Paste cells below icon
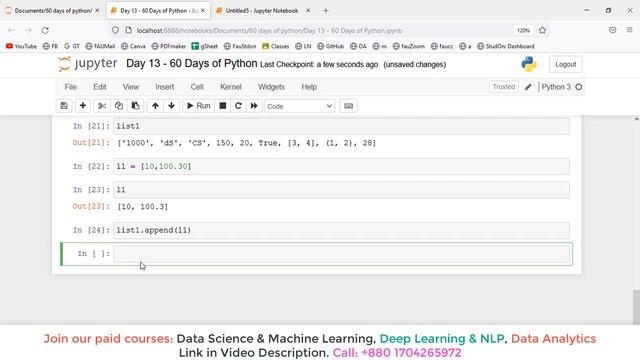The height and width of the screenshot is (360, 640). click(x=136, y=106)
